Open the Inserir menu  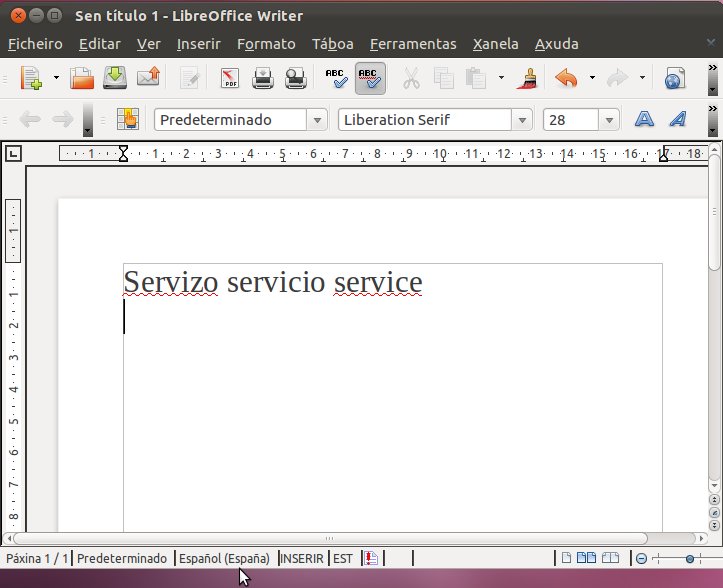[199, 44]
